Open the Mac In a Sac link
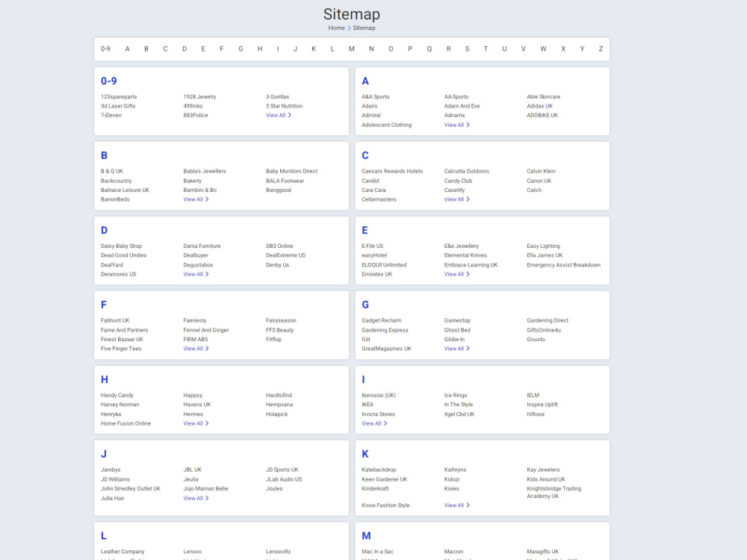 (x=377, y=552)
